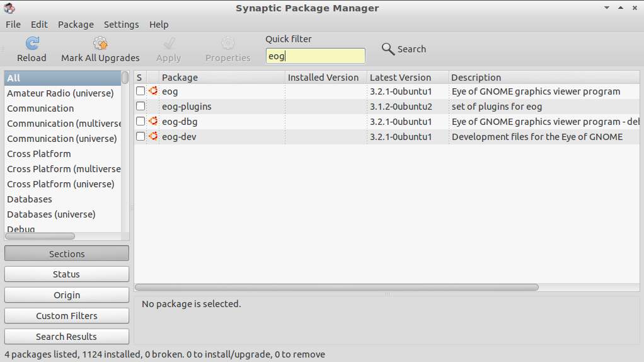Click the Ubuntu logo beside eog

click(153, 91)
